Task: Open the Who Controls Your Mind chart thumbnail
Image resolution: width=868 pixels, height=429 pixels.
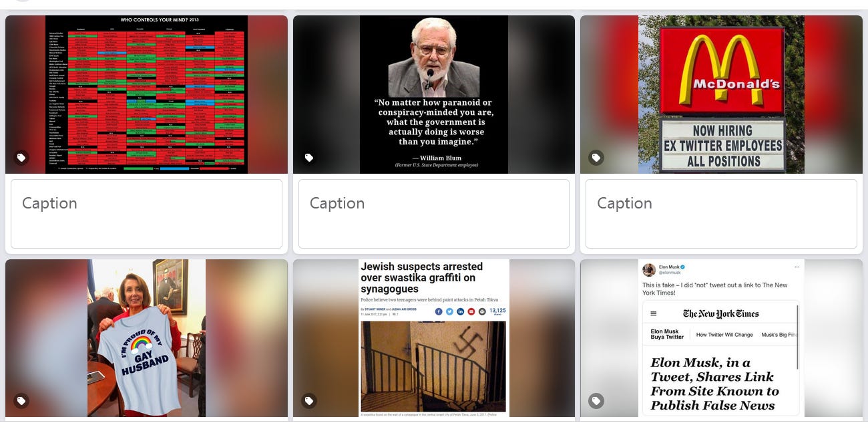Action: (146, 95)
